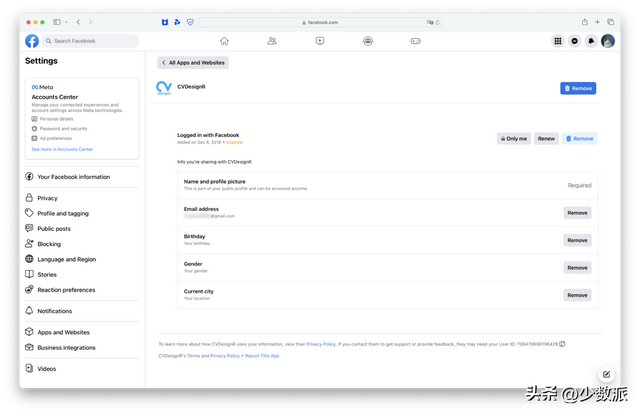Open new message compose icon
The width and height of the screenshot is (640, 414).
pos(606,374)
